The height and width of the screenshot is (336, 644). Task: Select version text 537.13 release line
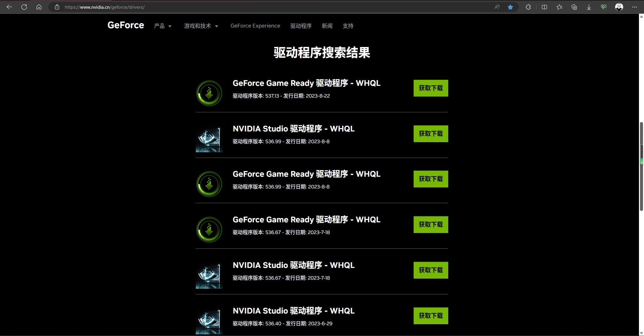281,96
